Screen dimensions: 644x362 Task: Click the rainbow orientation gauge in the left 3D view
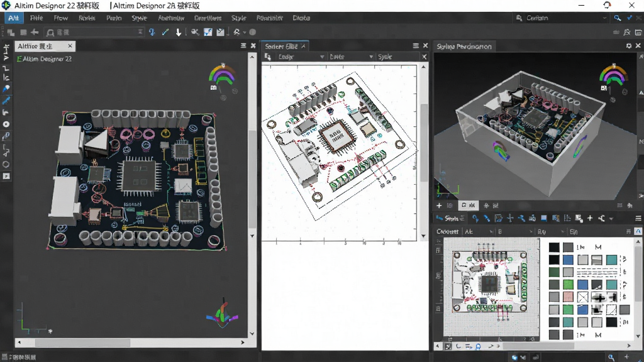[x=222, y=75]
